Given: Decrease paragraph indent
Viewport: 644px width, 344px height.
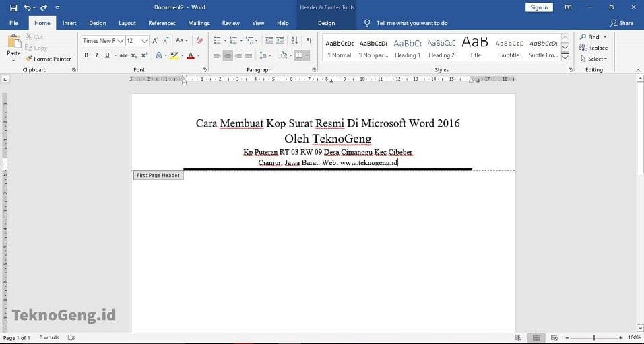Looking at the screenshot, I should [x=269, y=40].
